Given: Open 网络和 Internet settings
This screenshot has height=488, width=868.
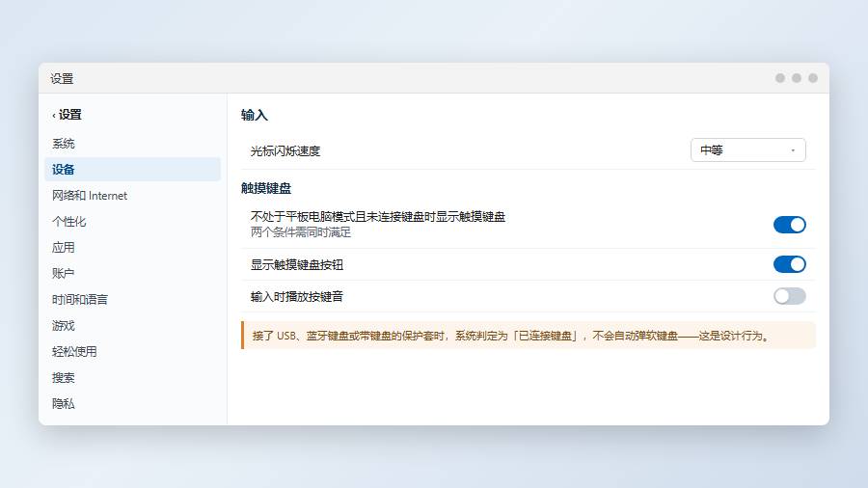Looking at the screenshot, I should coord(132,196).
